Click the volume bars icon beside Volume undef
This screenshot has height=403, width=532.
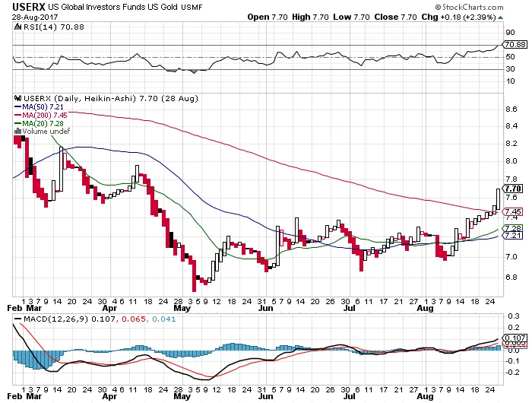pos(17,131)
